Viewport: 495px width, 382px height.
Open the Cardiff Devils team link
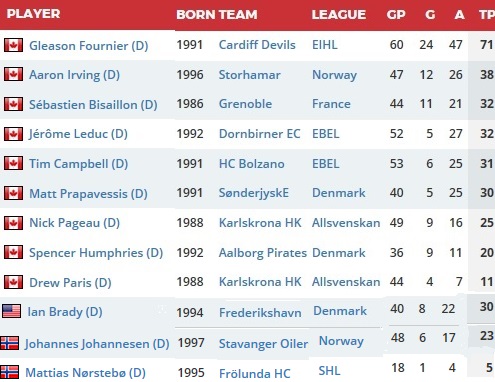click(257, 45)
